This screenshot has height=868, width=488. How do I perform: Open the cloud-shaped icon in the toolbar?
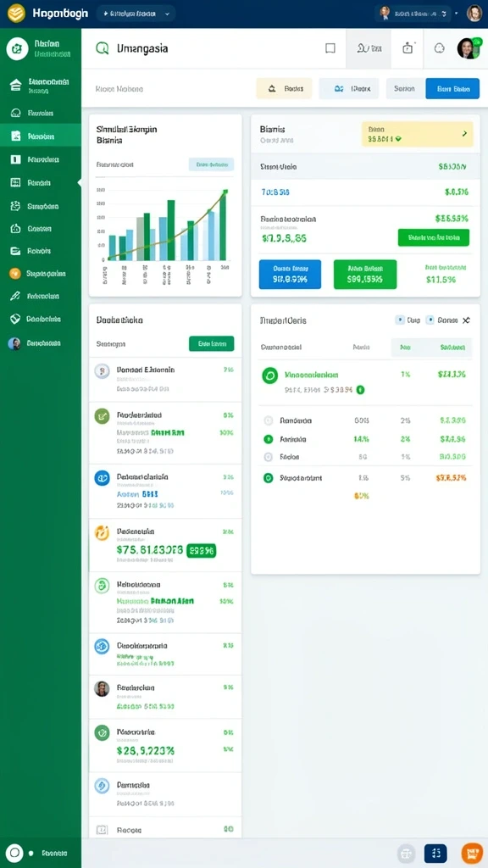[x=440, y=48]
